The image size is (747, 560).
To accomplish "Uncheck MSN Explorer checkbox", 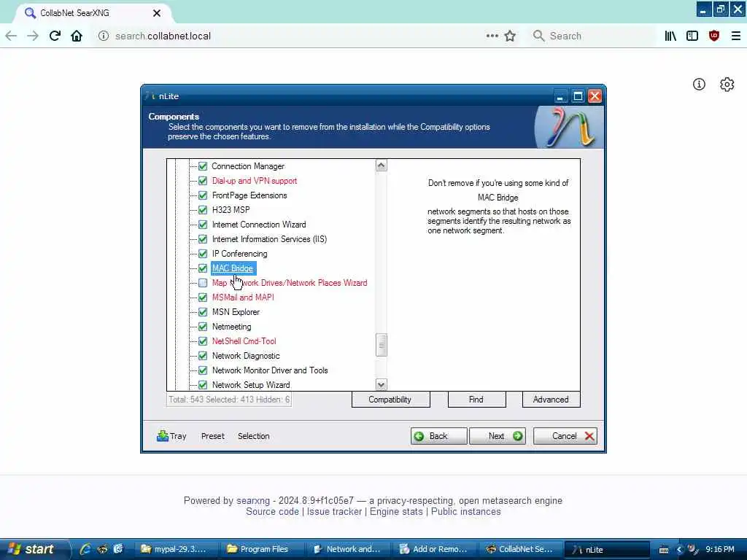I will click(203, 312).
